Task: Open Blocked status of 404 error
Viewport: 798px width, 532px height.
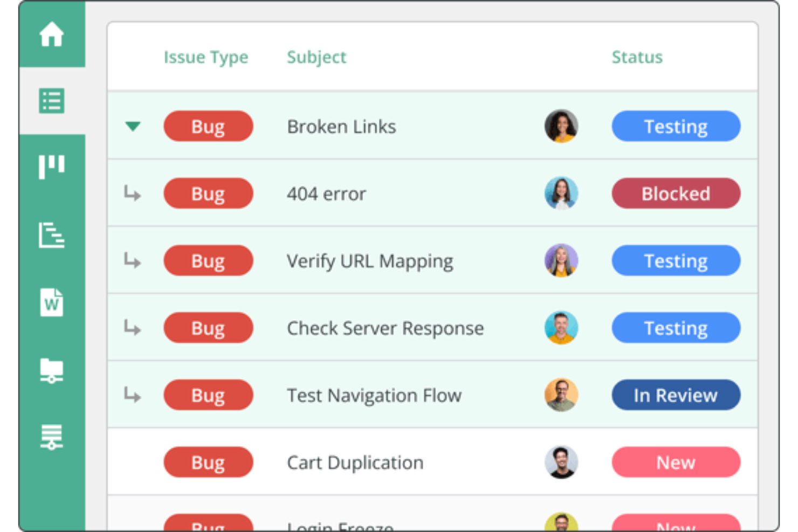Action: click(676, 194)
